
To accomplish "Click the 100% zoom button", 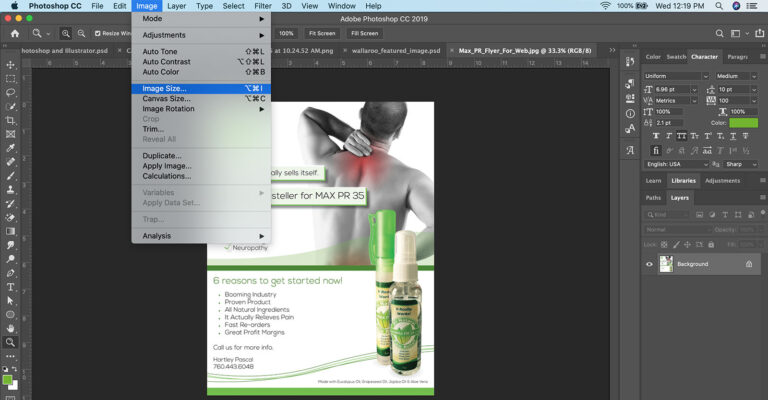I will tap(286, 33).
